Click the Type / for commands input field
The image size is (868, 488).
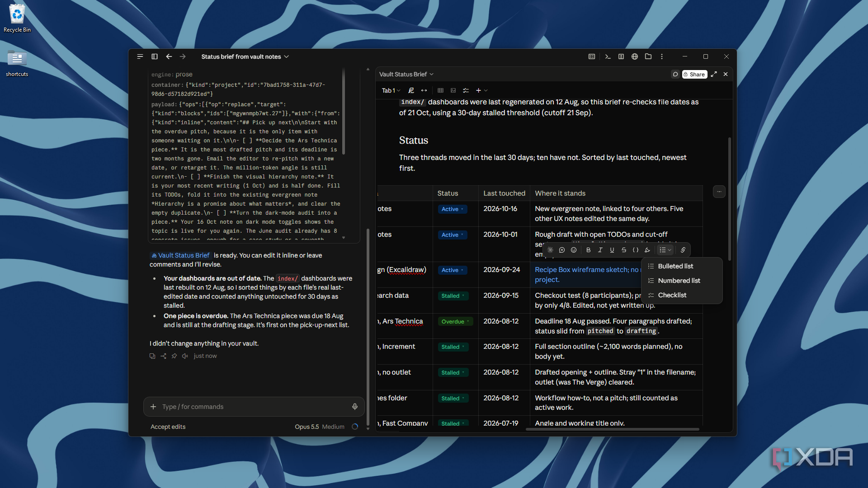point(253,407)
